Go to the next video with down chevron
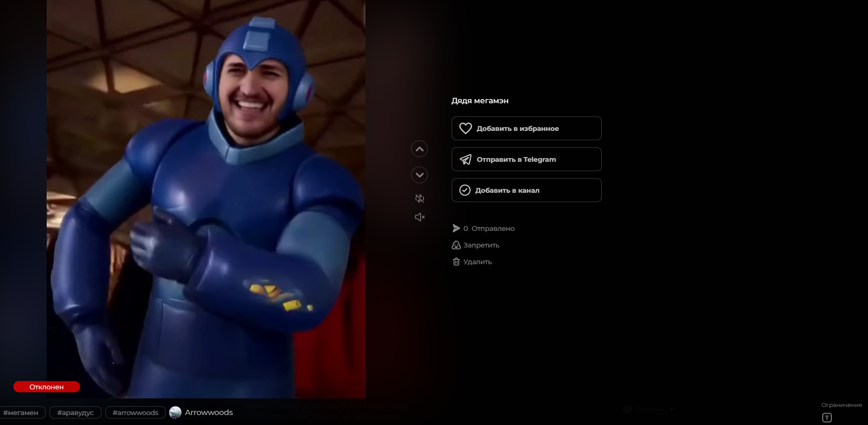The height and width of the screenshot is (425, 868). click(x=419, y=175)
